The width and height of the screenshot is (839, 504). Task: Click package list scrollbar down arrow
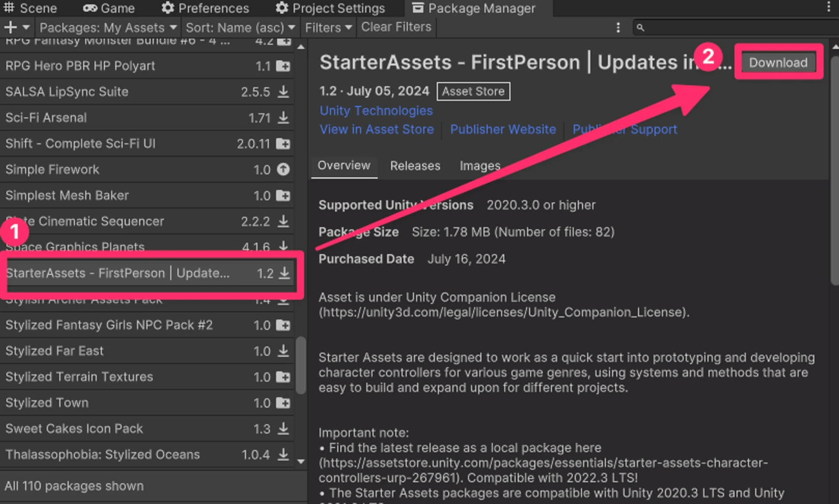pos(301,462)
